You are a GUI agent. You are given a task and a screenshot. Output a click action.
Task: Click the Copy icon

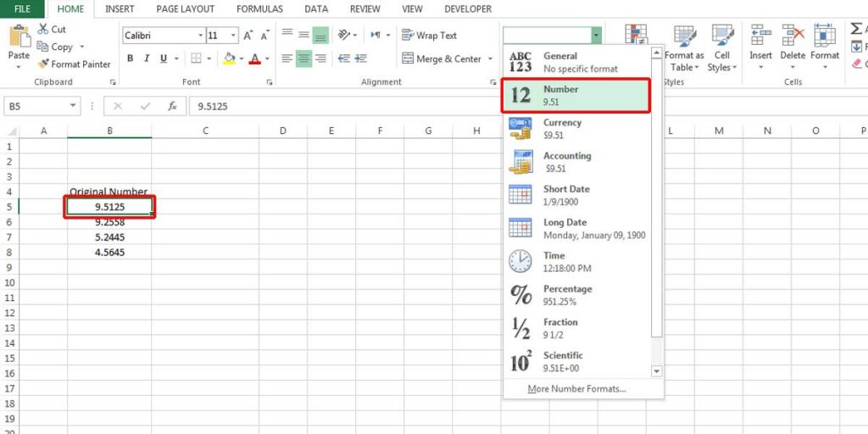coord(42,47)
